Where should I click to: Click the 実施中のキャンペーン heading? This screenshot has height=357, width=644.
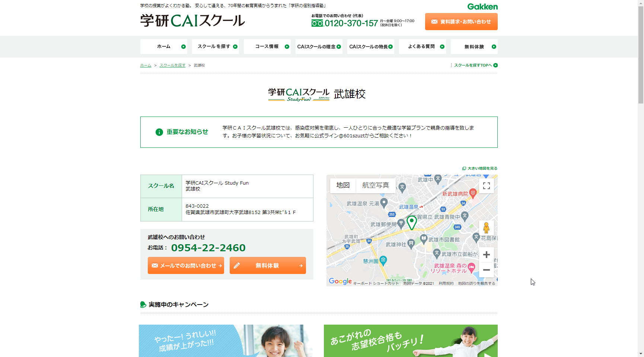[x=178, y=305]
